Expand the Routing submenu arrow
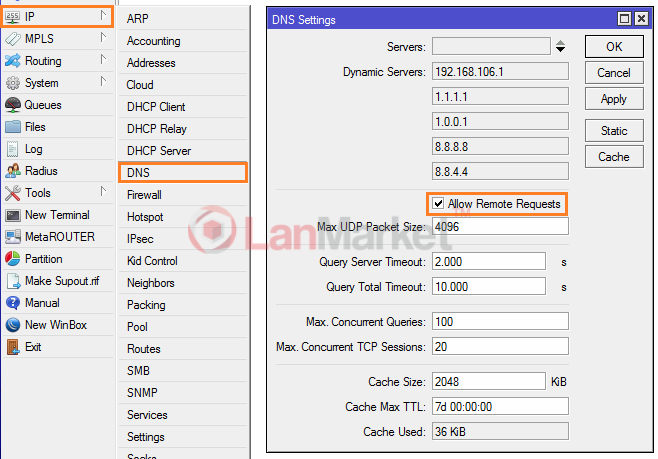 103,59
